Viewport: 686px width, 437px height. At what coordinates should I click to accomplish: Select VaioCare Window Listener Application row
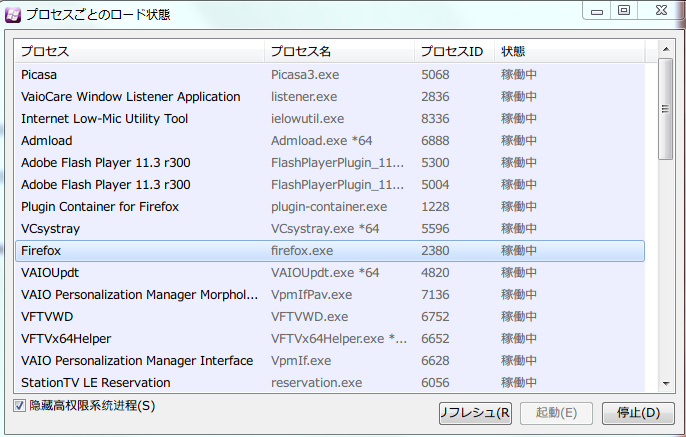330,97
